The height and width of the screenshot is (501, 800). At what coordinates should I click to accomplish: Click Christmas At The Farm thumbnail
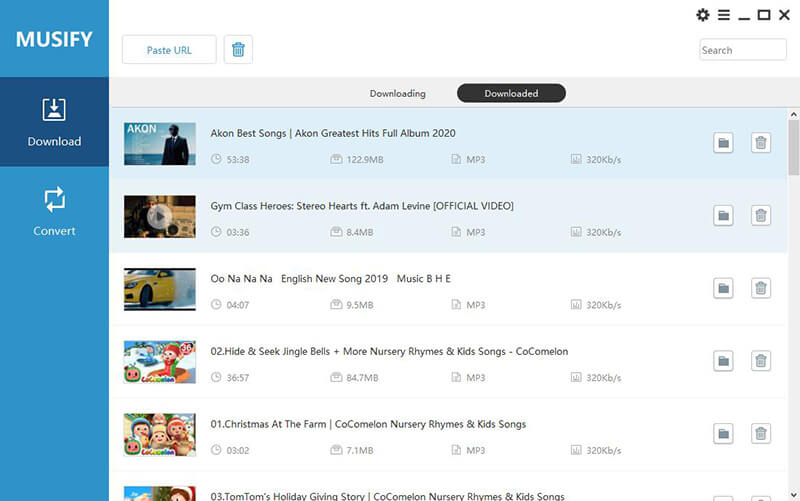pyautogui.click(x=160, y=435)
